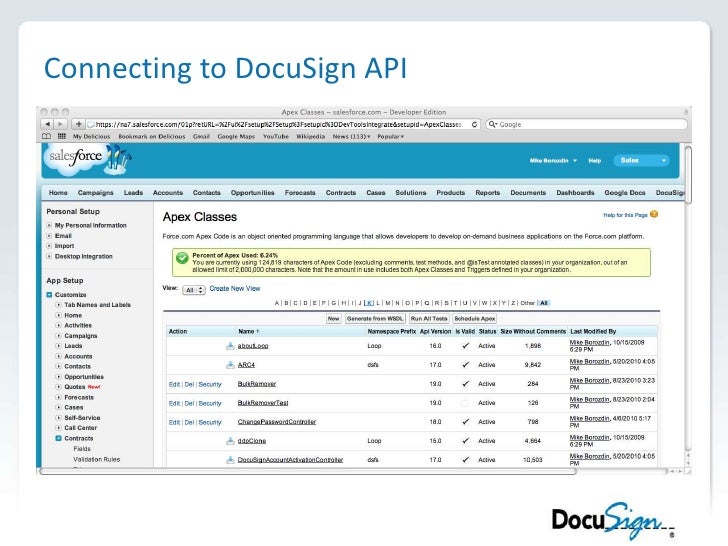The height and width of the screenshot is (546, 728).
Task: Click Schedule Apex button
Action: click(x=474, y=318)
